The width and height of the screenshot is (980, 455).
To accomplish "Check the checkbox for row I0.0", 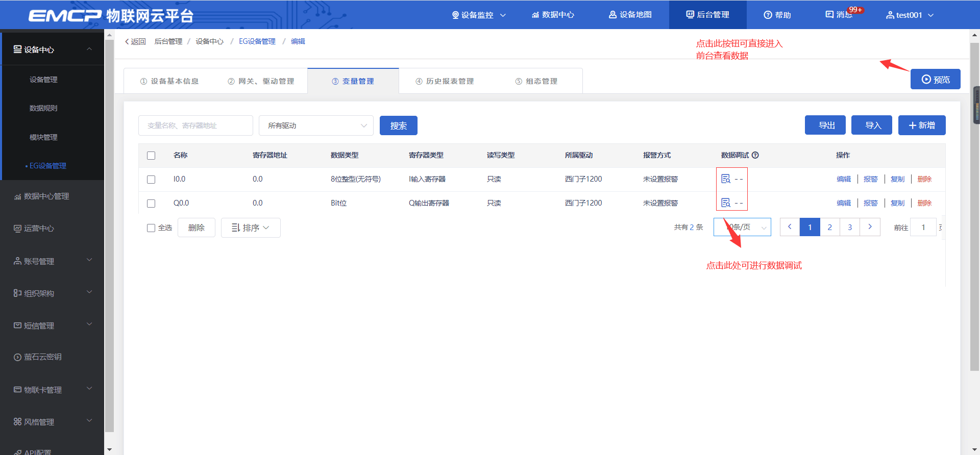I will coord(151,180).
